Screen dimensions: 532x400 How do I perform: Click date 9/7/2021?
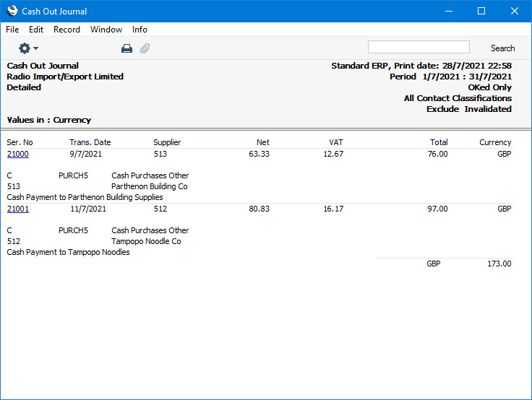(x=86, y=154)
